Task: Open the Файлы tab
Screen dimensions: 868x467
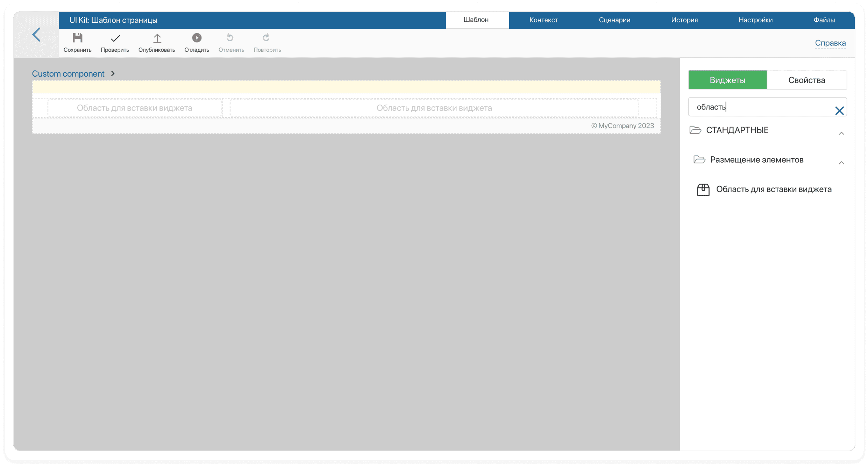Action: (824, 20)
